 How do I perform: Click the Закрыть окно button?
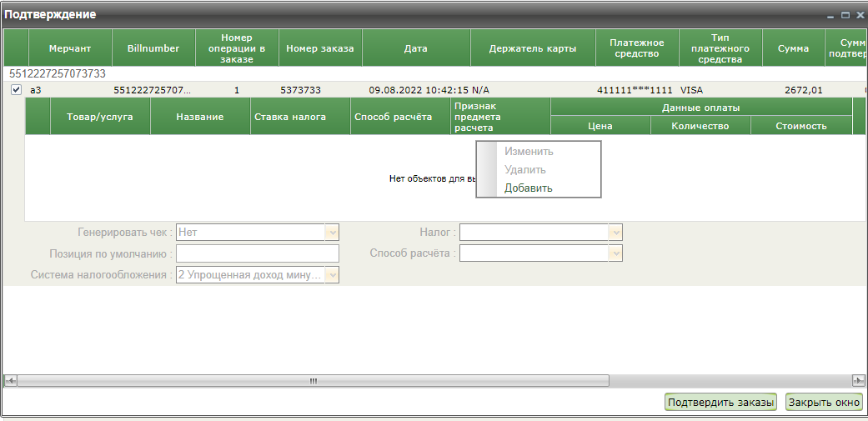coord(824,403)
